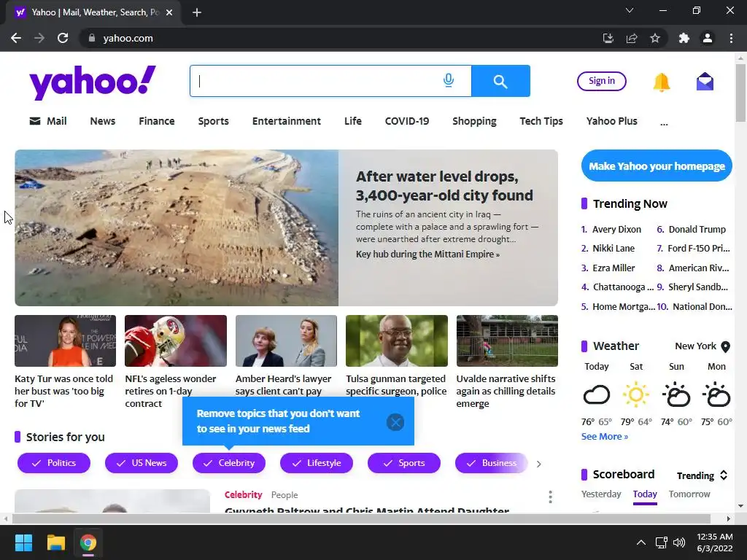Open the NFL's ageless wonder story thumbnail
This screenshot has height=560, width=747.
click(x=175, y=341)
